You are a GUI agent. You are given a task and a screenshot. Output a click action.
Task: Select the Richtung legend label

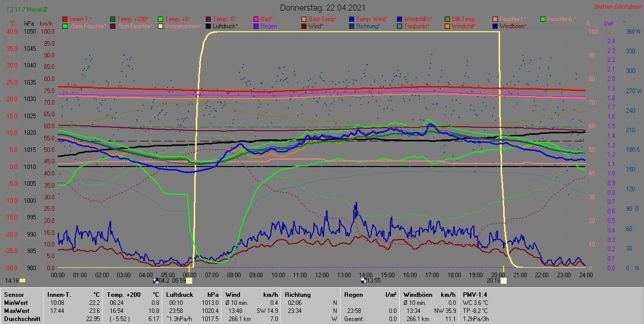tap(368, 26)
